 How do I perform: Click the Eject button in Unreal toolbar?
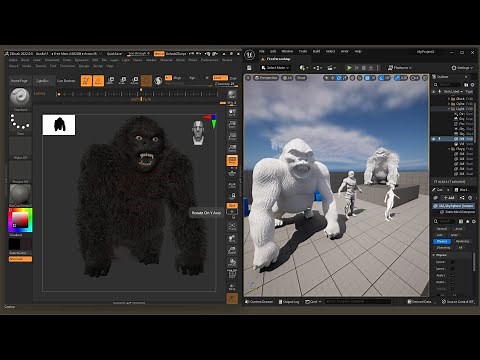371,68
